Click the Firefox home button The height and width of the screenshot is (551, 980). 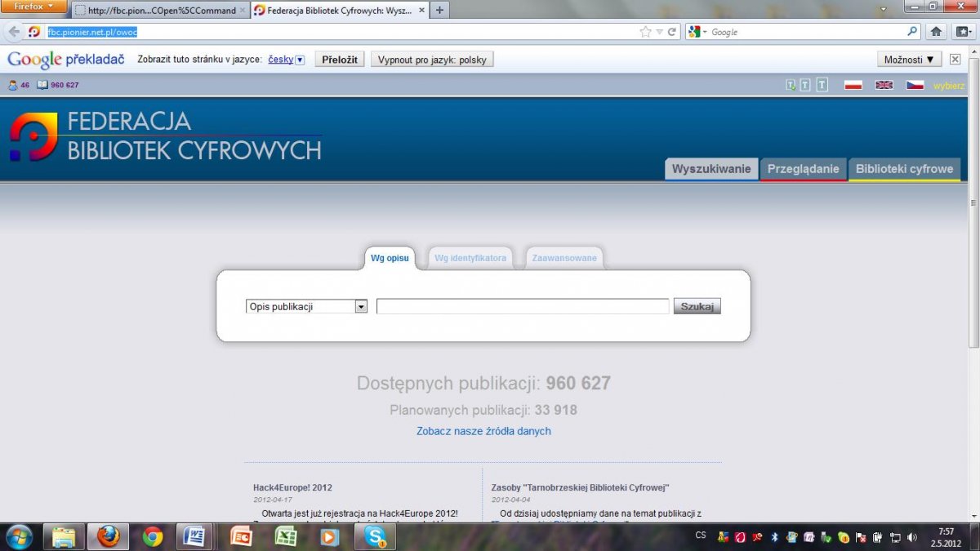(937, 32)
